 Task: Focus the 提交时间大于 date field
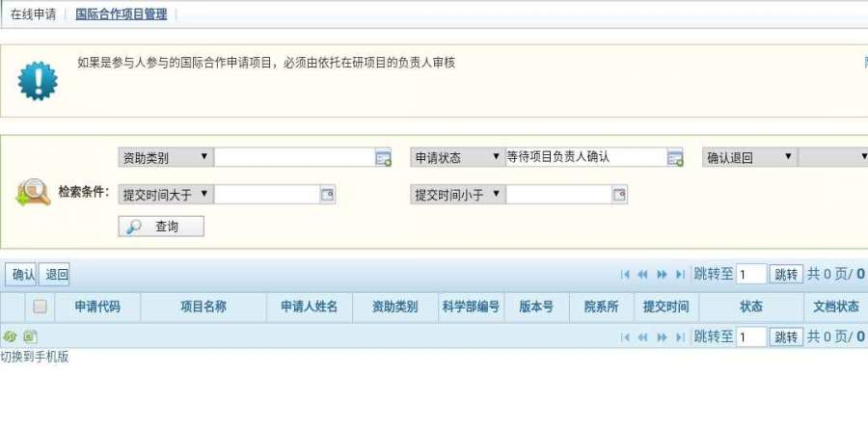267,195
